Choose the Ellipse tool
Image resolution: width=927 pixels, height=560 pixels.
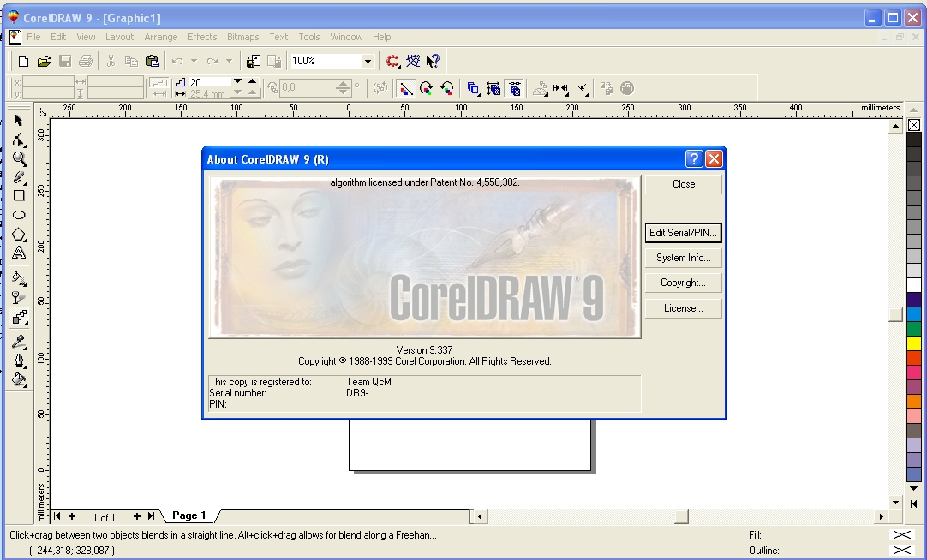click(x=19, y=215)
